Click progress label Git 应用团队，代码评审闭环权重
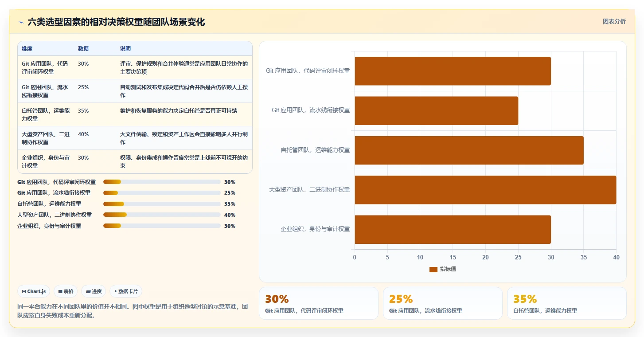 [x=56, y=182]
